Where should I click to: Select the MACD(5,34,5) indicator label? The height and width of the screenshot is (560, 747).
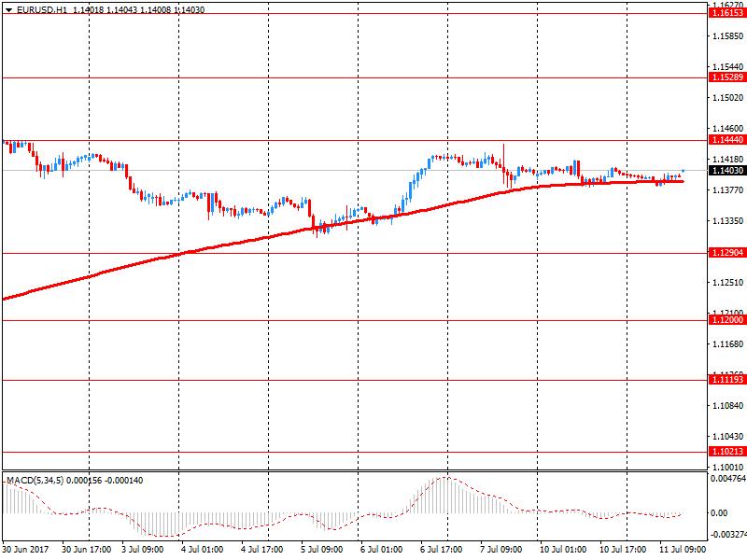coord(35,481)
